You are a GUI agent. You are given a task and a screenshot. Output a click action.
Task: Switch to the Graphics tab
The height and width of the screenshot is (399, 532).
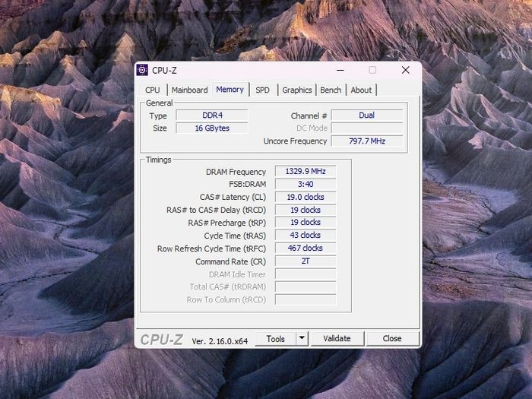click(x=297, y=90)
